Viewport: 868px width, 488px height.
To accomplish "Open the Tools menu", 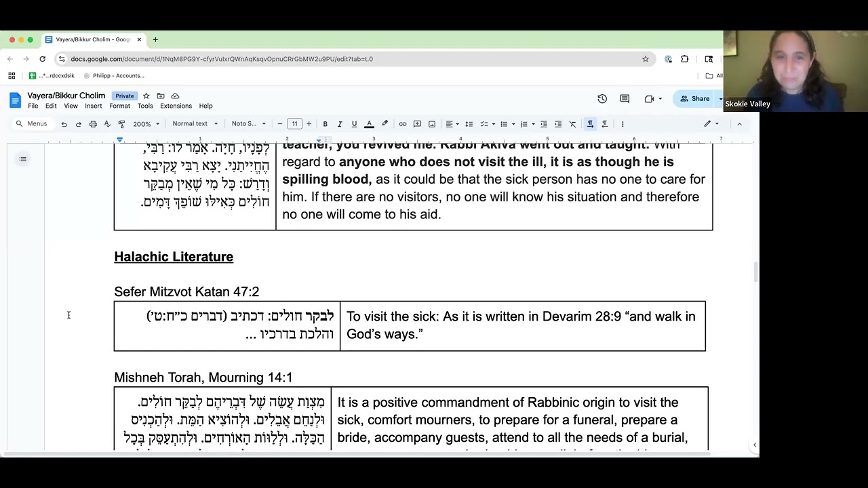I will click(145, 106).
